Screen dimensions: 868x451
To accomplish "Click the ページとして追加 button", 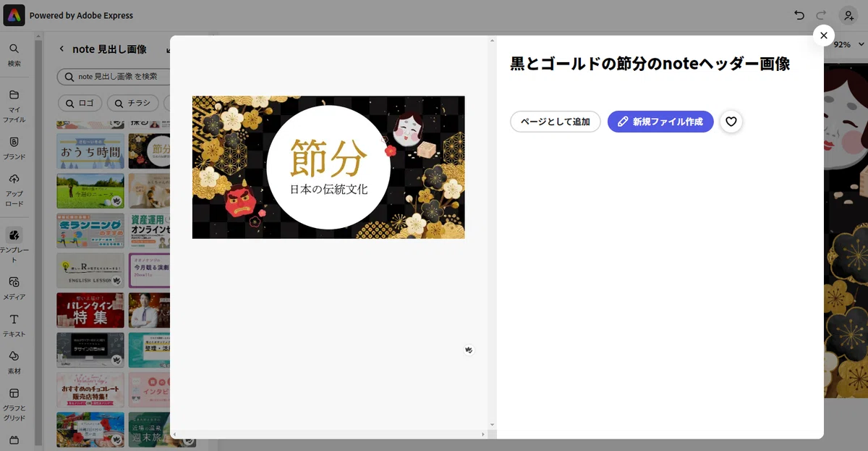I will click(x=556, y=122).
